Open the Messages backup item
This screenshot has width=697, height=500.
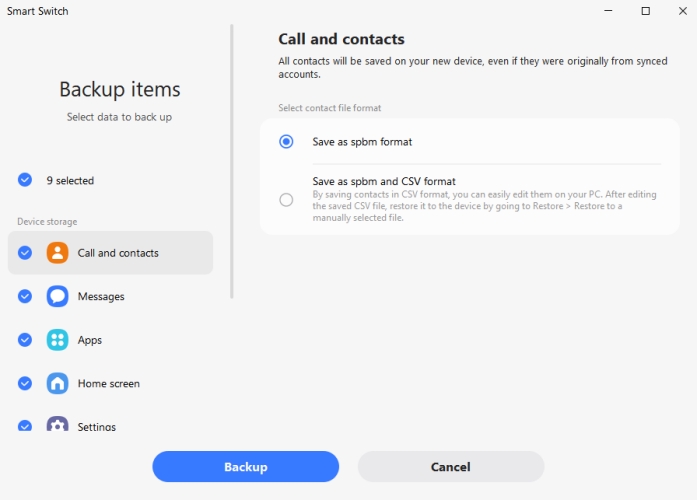coord(101,297)
